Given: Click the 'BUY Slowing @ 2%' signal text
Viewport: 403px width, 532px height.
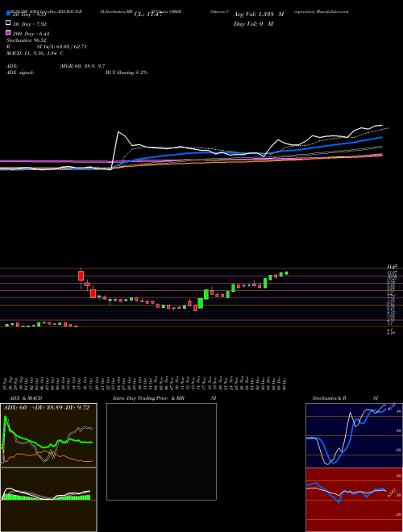Looking at the screenshot, I should 127,73.
